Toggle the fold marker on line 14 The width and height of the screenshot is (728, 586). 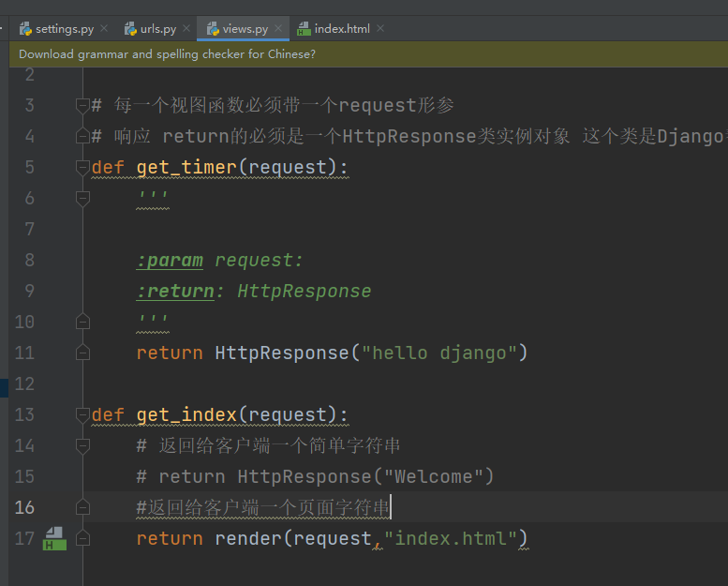(x=82, y=445)
